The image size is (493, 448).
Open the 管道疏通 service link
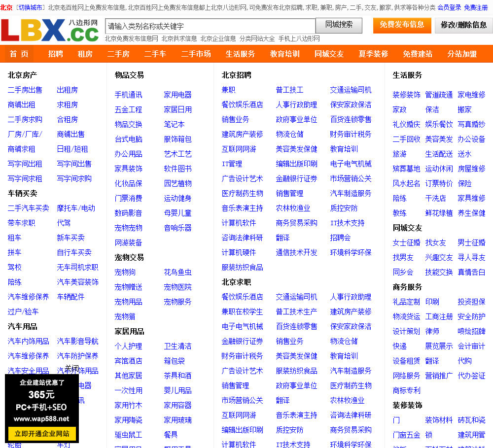click(439, 95)
